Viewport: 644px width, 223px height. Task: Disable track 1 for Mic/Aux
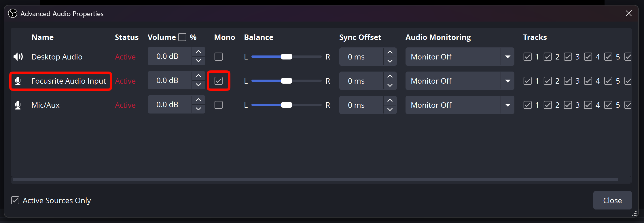(528, 105)
